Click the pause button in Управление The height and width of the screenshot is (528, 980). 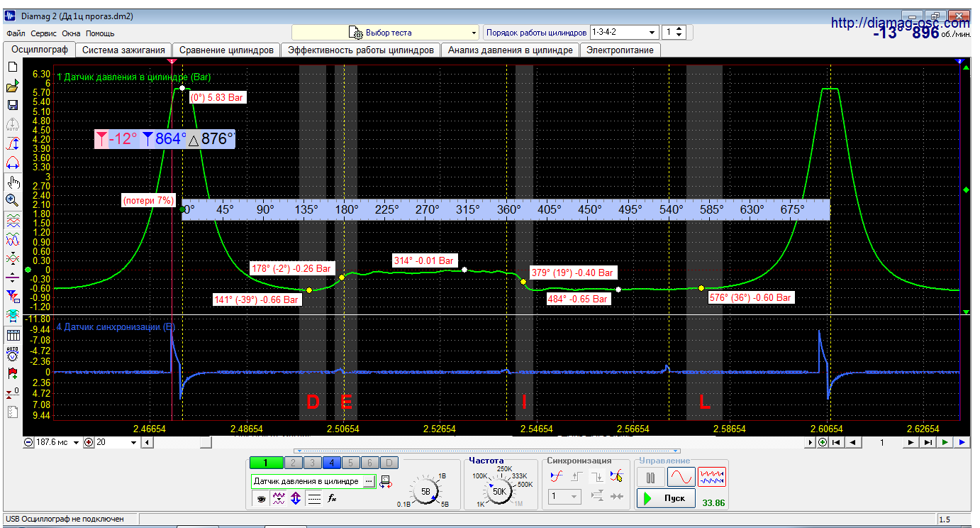(650, 477)
